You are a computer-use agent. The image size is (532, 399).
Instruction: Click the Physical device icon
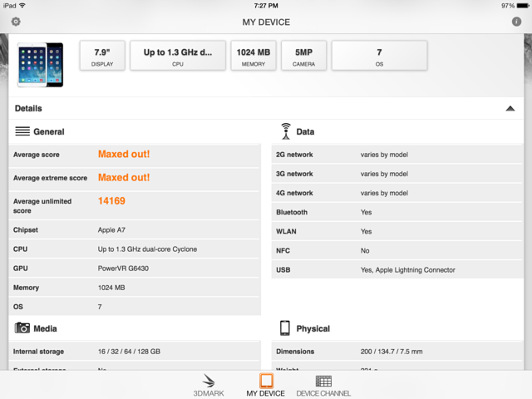pyautogui.click(x=285, y=328)
